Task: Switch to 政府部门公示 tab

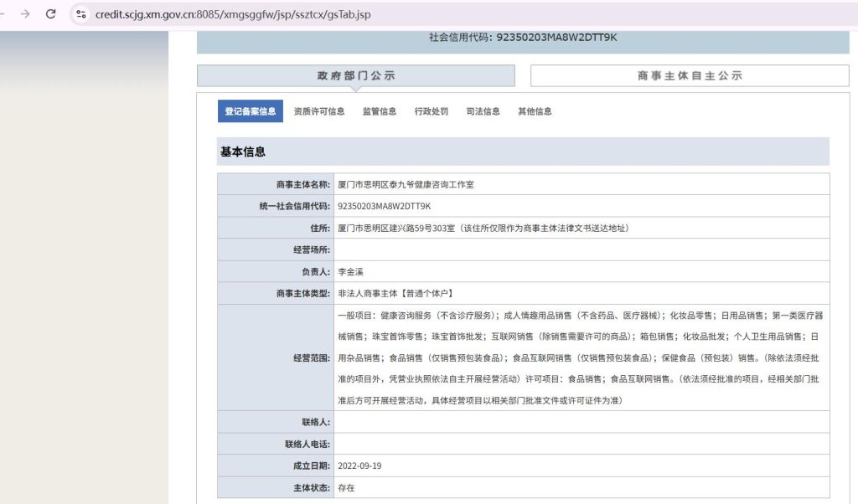Action: (355, 75)
